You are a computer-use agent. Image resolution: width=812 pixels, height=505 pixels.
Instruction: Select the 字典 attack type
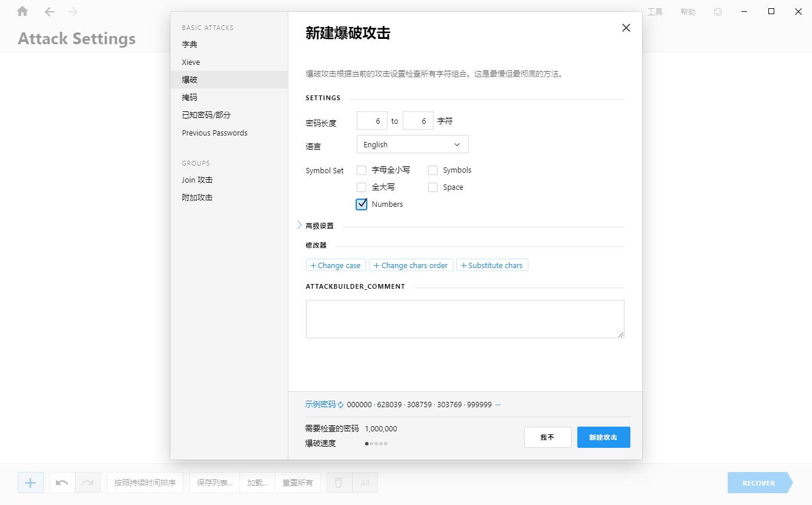click(x=229, y=44)
